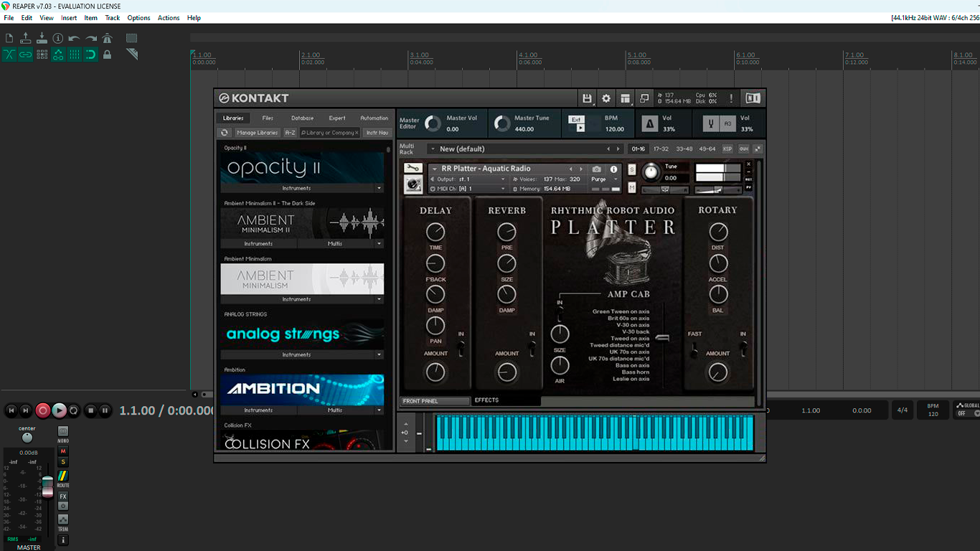The height and width of the screenshot is (551, 980).
Task: Click the Instr Nav button
Action: pos(377,133)
